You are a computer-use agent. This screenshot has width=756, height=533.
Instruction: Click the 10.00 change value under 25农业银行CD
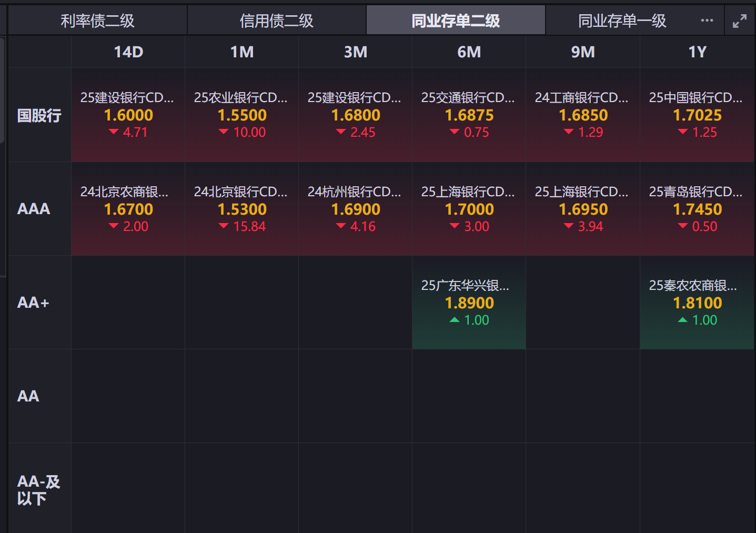[x=249, y=133]
